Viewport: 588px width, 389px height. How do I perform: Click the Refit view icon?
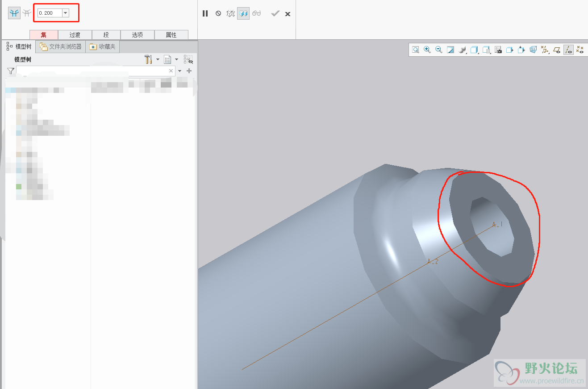[416, 50]
